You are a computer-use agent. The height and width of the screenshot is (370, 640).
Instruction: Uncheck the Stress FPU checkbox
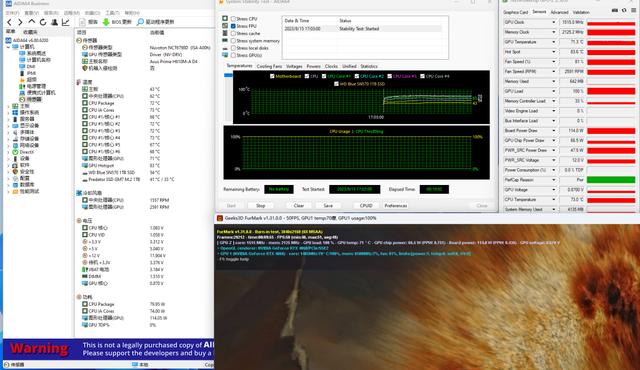click(233, 26)
